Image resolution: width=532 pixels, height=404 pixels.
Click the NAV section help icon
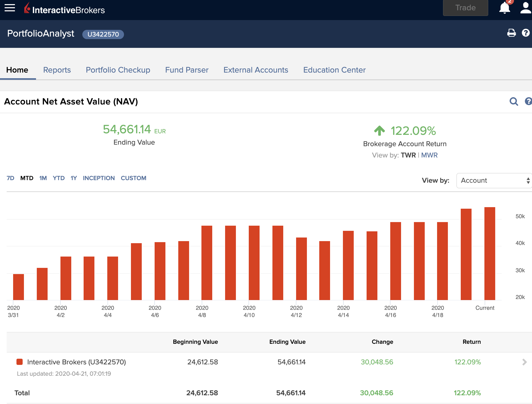[x=528, y=101]
